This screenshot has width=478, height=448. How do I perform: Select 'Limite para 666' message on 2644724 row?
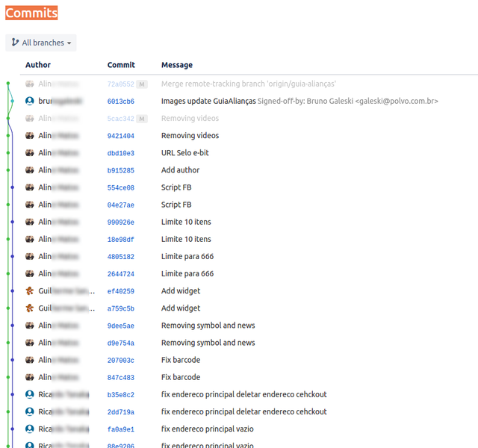tap(187, 274)
